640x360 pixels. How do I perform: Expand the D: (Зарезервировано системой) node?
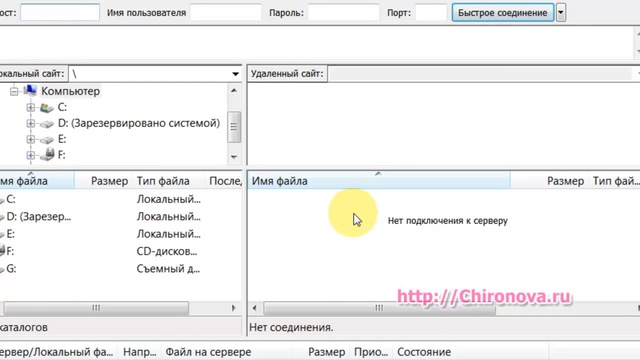pyautogui.click(x=31, y=123)
